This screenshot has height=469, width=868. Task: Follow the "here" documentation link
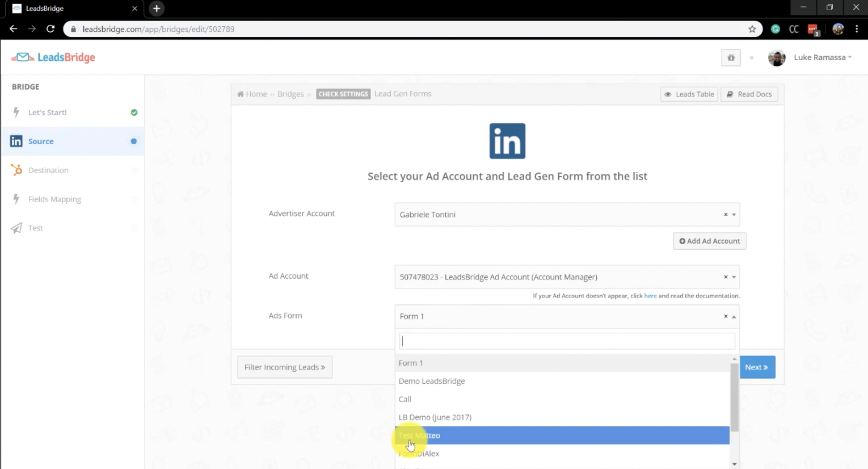[650, 296]
